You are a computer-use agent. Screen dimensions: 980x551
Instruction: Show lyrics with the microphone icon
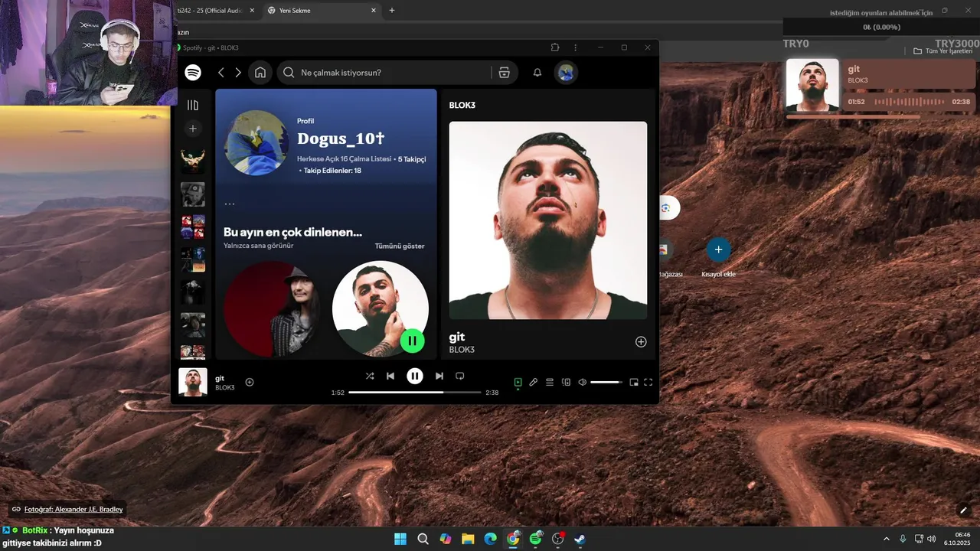(534, 382)
